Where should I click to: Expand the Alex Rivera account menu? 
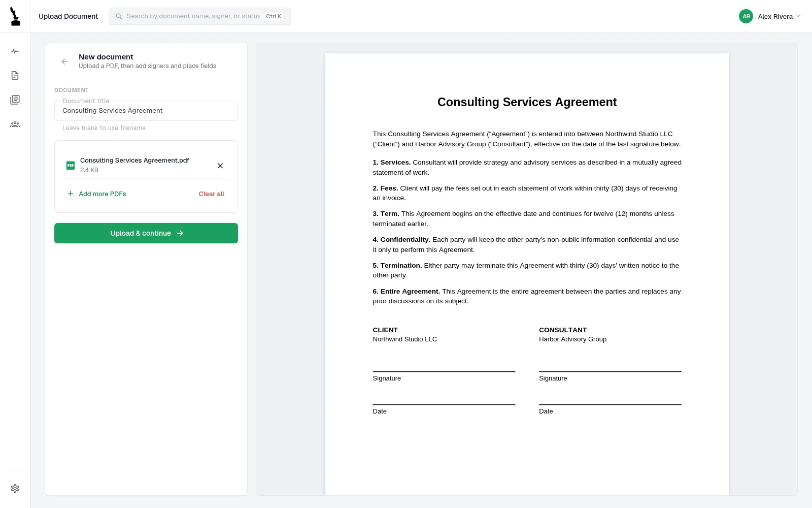coord(770,16)
